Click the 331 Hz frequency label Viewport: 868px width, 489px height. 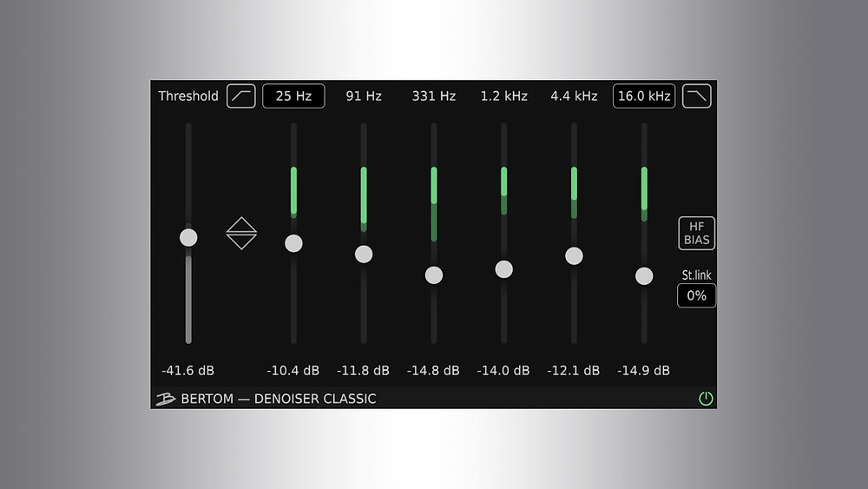(433, 96)
